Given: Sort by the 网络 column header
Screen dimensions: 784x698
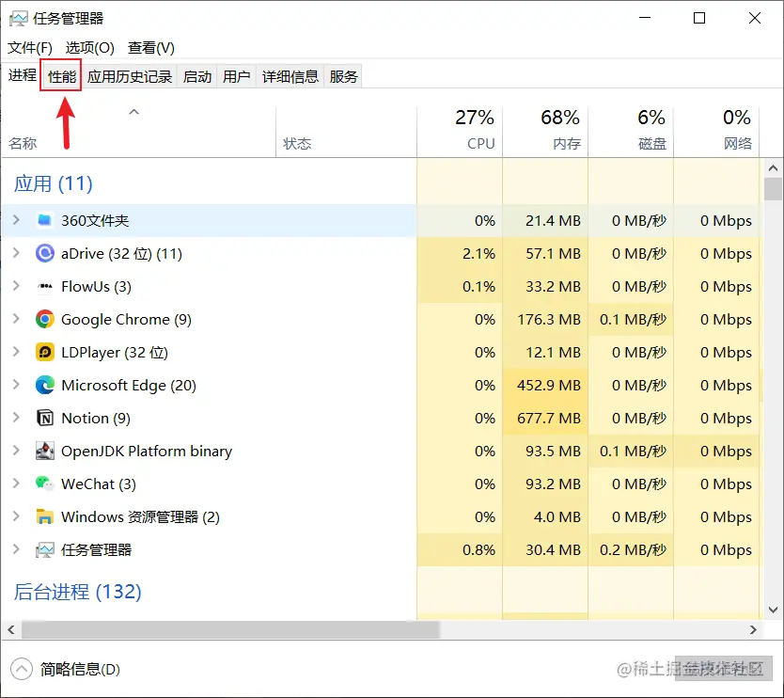Looking at the screenshot, I should click(x=716, y=132).
